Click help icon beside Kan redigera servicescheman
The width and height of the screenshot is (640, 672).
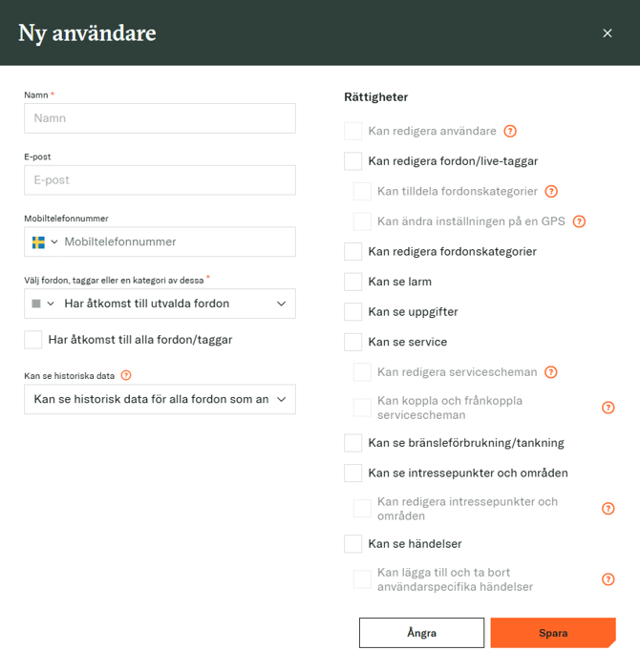551,372
